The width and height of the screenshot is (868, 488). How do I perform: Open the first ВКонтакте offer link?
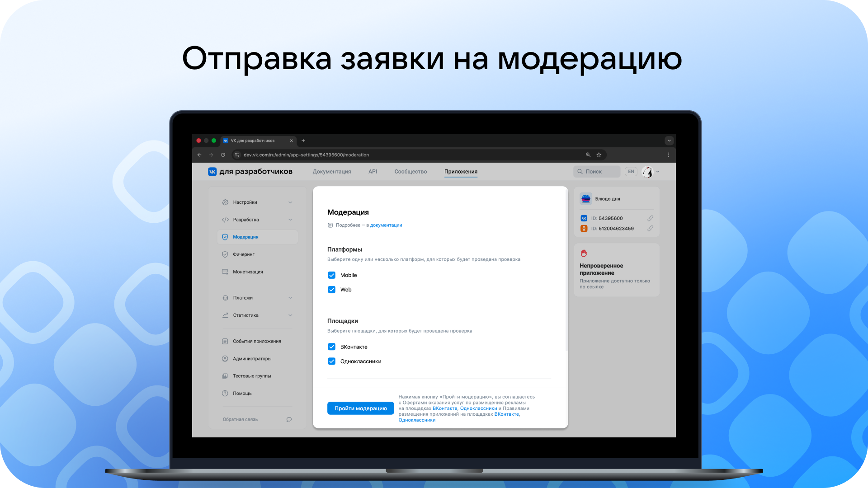click(x=445, y=408)
